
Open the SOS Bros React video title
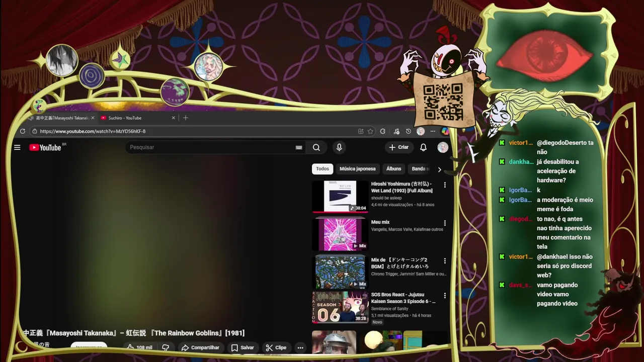tap(403, 298)
